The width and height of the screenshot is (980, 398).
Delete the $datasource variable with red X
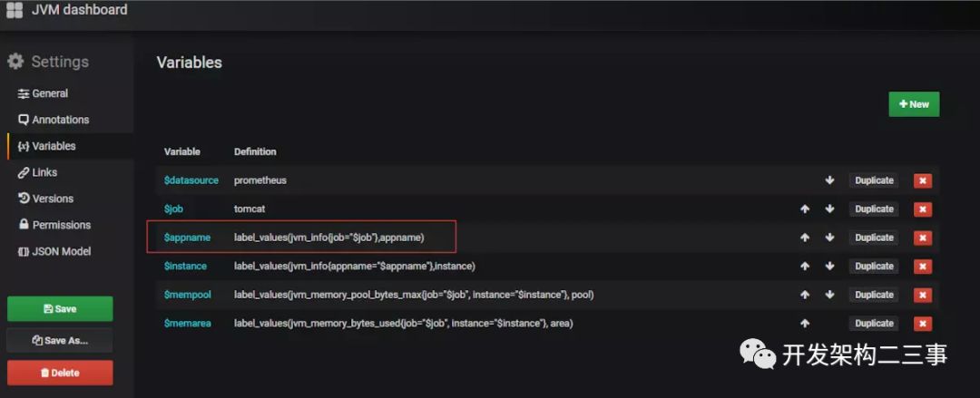pos(923,180)
